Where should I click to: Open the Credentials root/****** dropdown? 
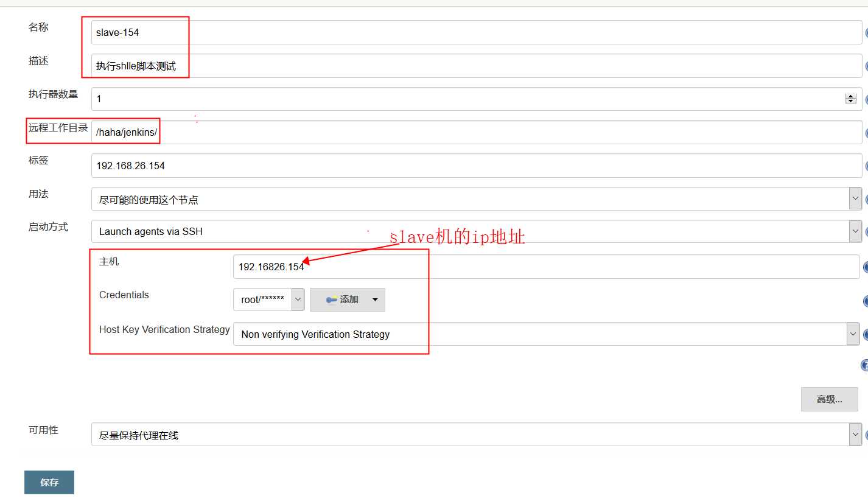click(x=268, y=299)
